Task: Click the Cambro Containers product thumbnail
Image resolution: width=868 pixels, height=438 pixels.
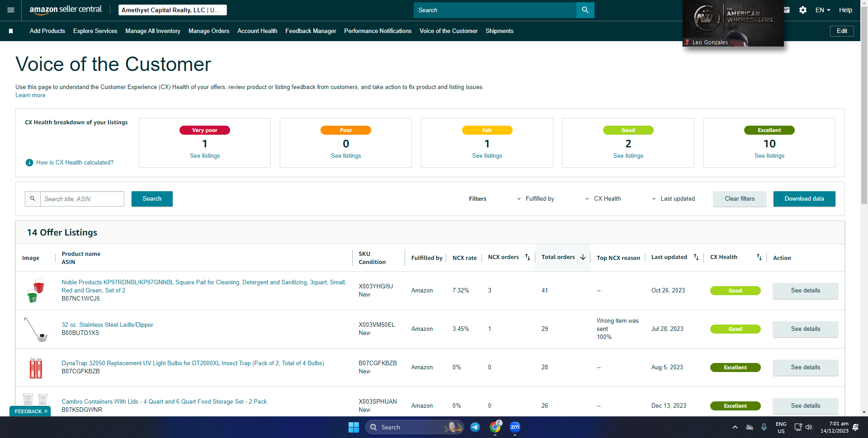Action: [35, 400]
